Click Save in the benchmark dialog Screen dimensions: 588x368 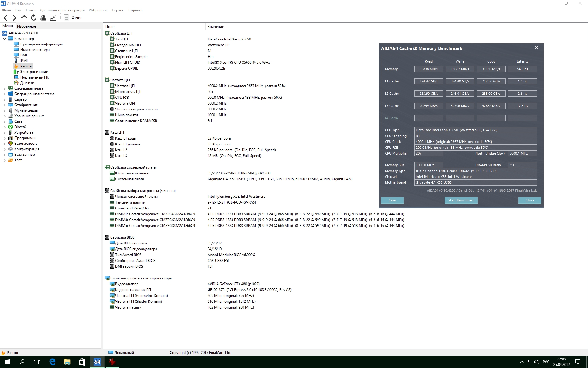click(x=392, y=200)
